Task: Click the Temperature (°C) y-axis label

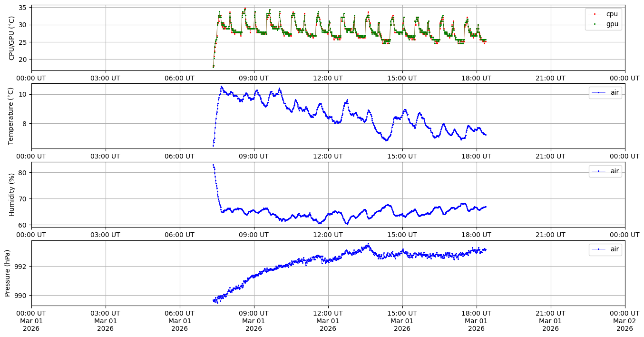Action: point(12,116)
